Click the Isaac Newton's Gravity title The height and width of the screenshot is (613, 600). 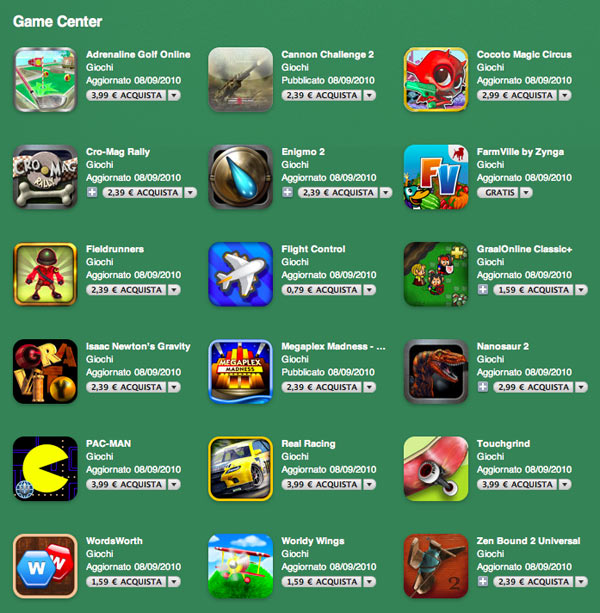pos(138,346)
